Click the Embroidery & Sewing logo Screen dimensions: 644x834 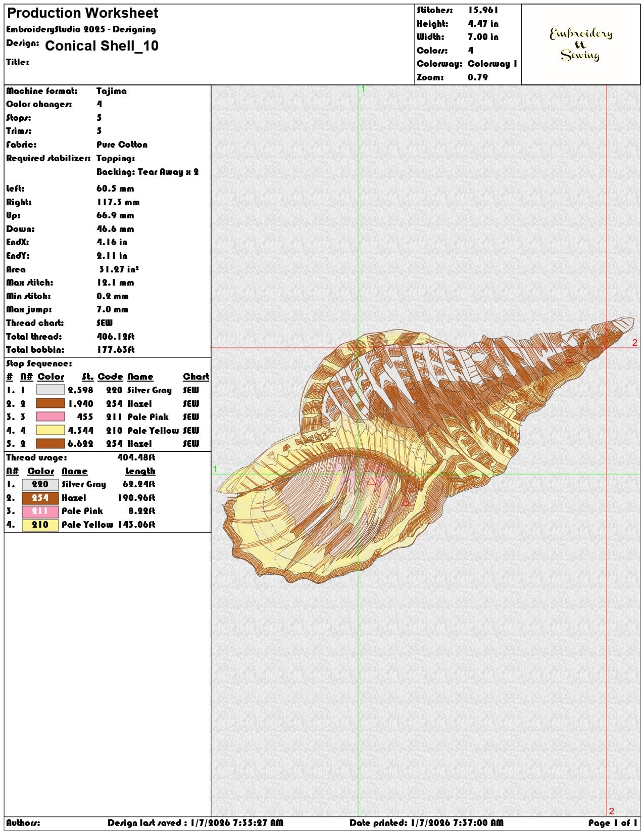(x=581, y=44)
